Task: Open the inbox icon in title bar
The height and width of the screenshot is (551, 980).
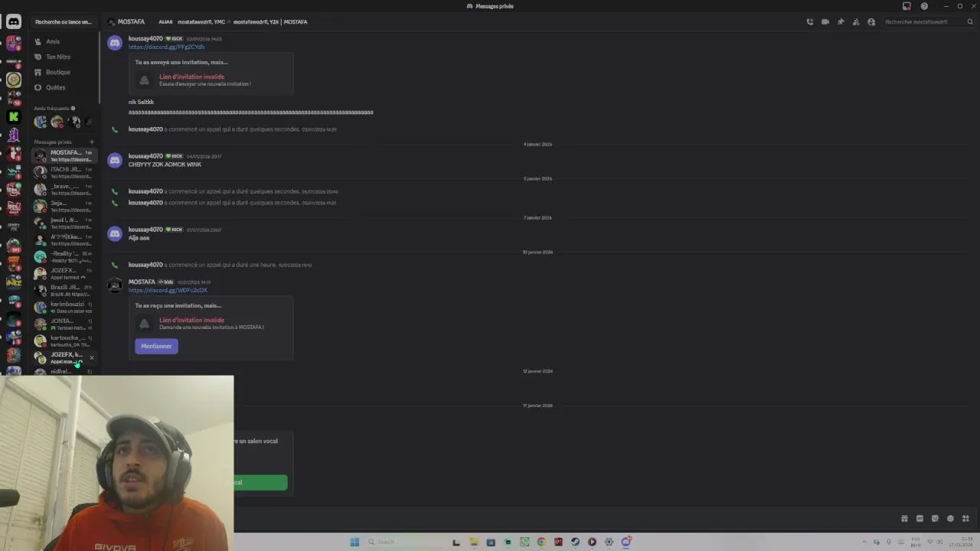Action: tap(906, 6)
